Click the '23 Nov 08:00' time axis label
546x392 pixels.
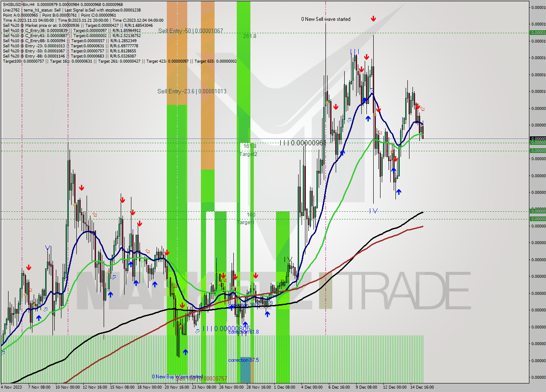tap(204, 387)
